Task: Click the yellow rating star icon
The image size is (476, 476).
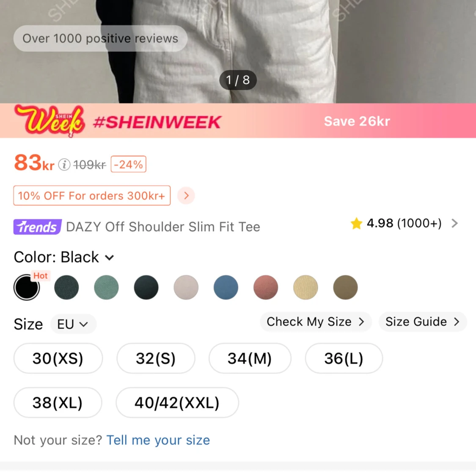Action: [x=356, y=223]
